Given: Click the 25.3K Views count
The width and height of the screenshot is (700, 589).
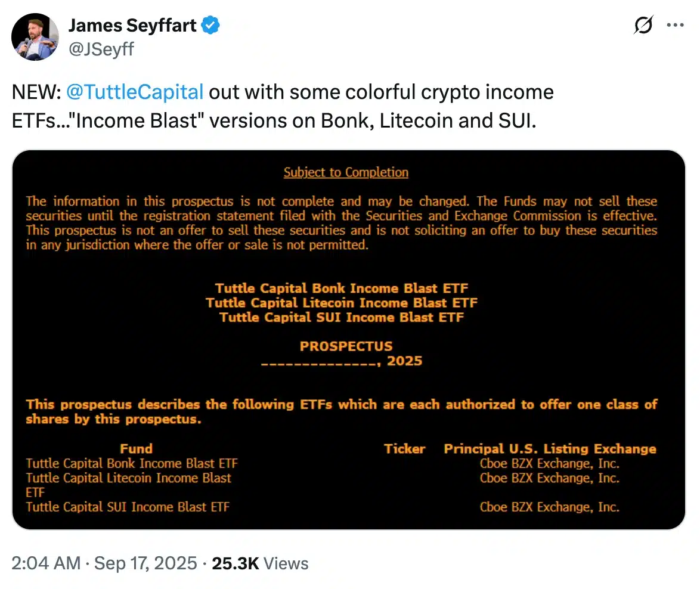Looking at the screenshot, I should (260, 563).
